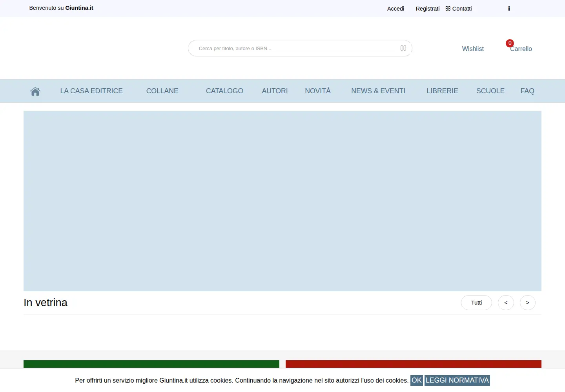
Task: Click the large hero banner
Action: (x=282, y=201)
